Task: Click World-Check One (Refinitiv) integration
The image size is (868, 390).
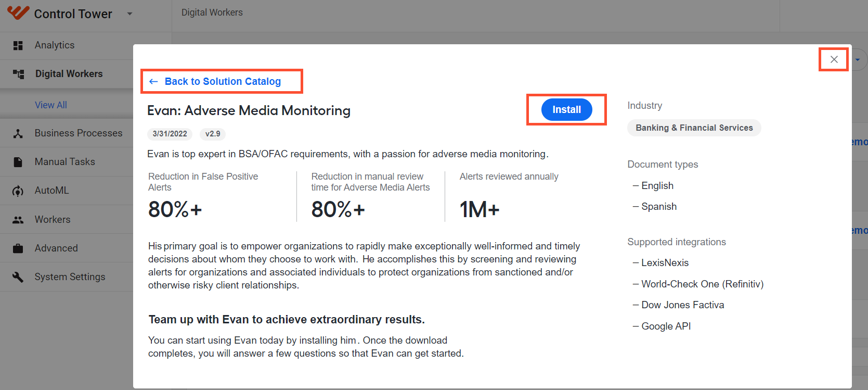Action: tap(703, 284)
